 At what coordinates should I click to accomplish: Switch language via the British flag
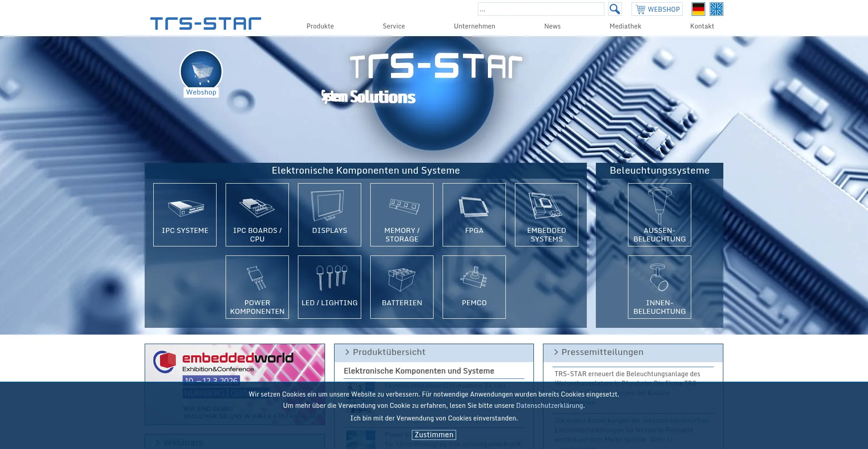point(716,9)
